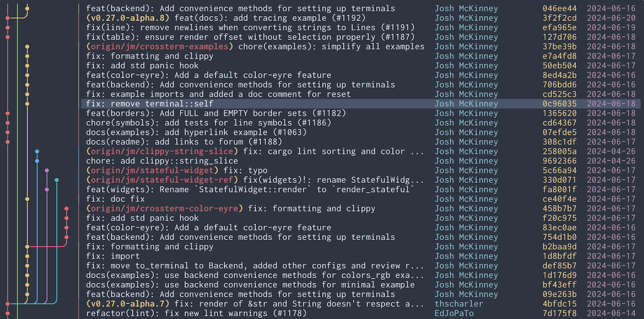Click the purple graph node for commit fa8001f
Viewport: 644px width, 319px height.
pos(47,190)
